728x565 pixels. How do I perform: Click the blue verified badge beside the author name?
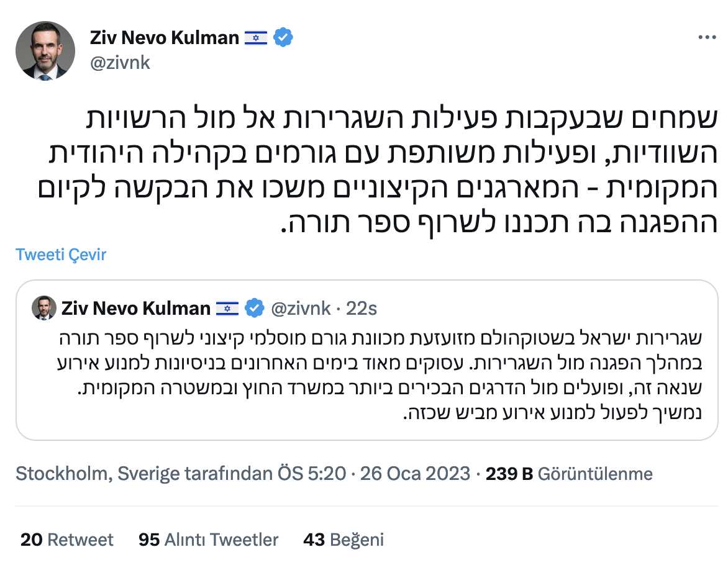pos(283,38)
